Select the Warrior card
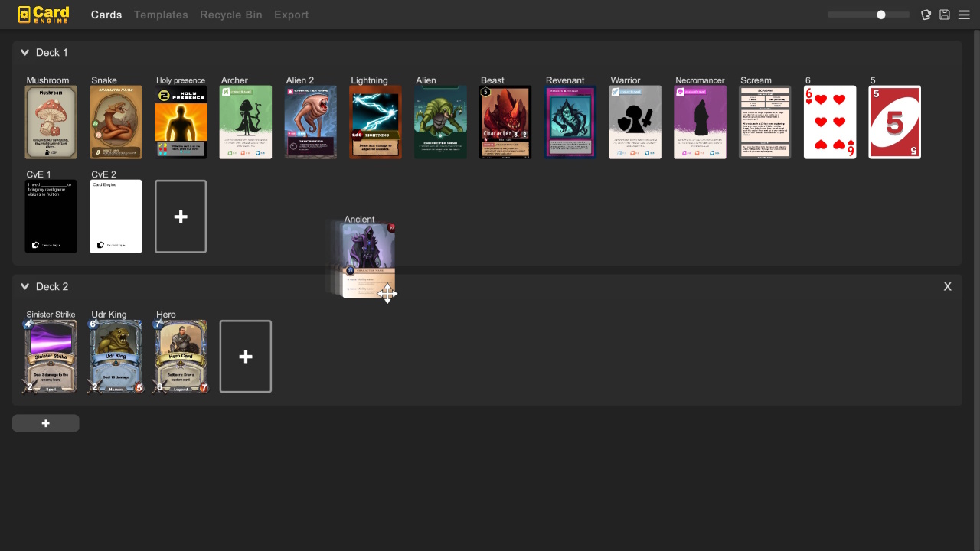This screenshot has width=980, height=551. [x=635, y=122]
